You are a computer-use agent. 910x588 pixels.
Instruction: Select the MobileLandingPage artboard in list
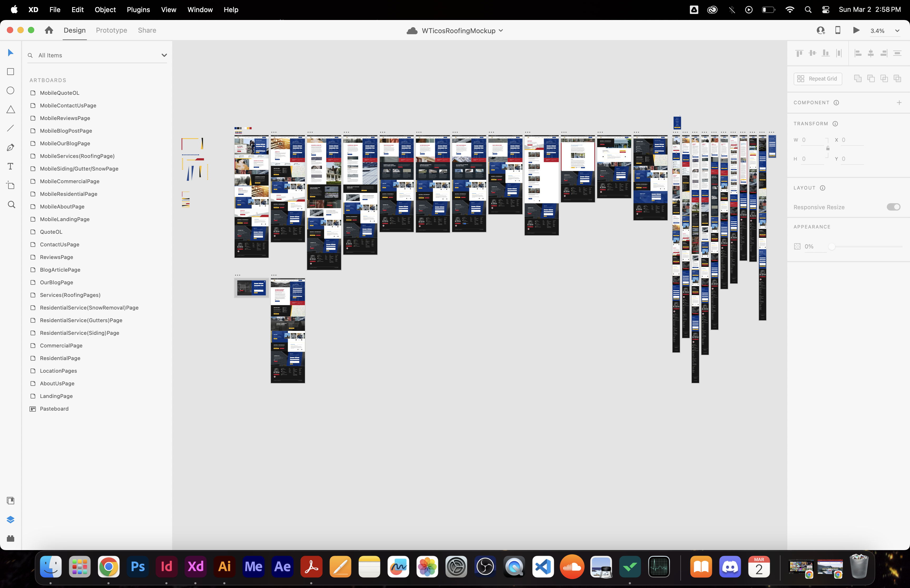[65, 219]
